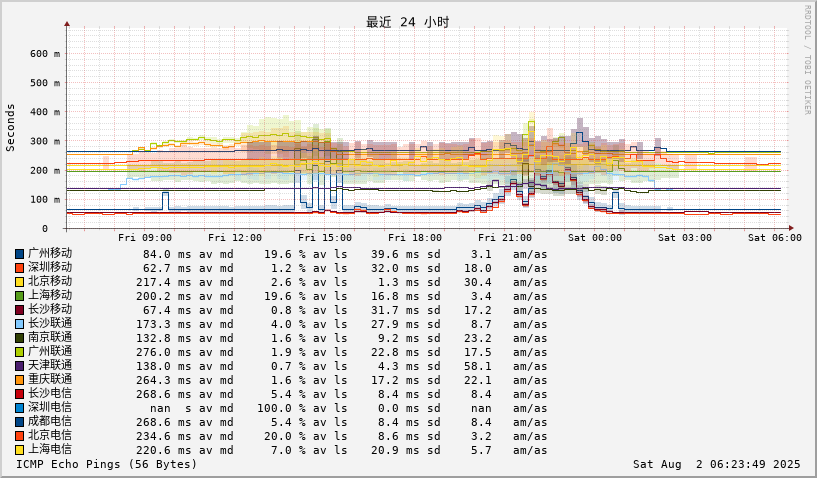Click the timestamp Sat Aug 2 06:23:49 2025
The width and height of the screenshot is (817, 478).
(x=716, y=464)
